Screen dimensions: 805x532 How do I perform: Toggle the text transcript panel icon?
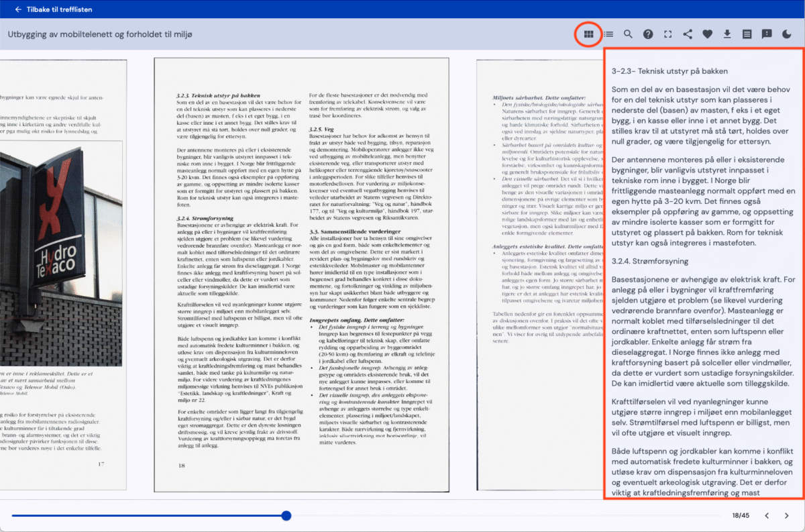[747, 34]
